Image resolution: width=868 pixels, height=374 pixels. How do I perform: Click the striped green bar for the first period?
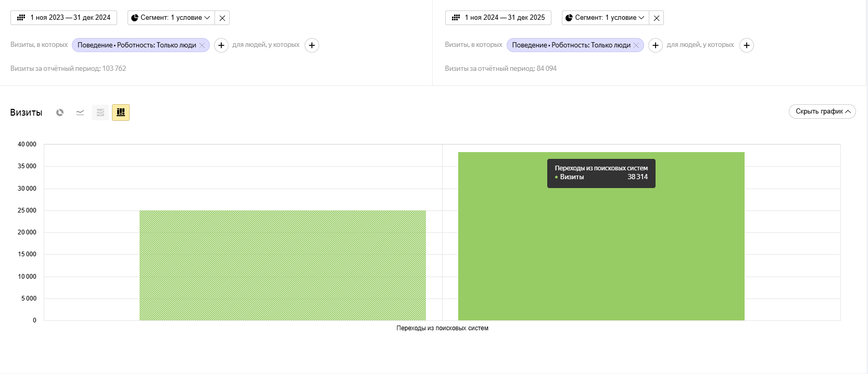[x=282, y=266]
